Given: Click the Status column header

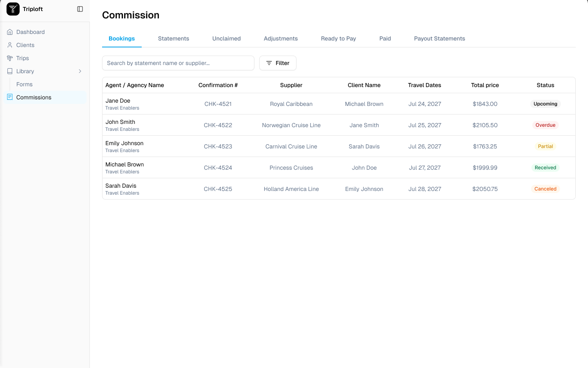Looking at the screenshot, I should point(546,85).
